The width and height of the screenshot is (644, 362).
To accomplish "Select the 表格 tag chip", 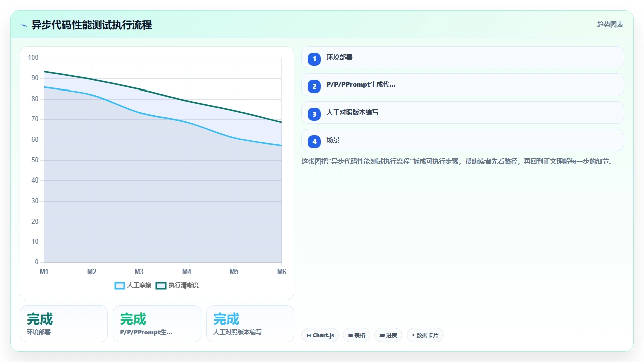I will click(356, 335).
